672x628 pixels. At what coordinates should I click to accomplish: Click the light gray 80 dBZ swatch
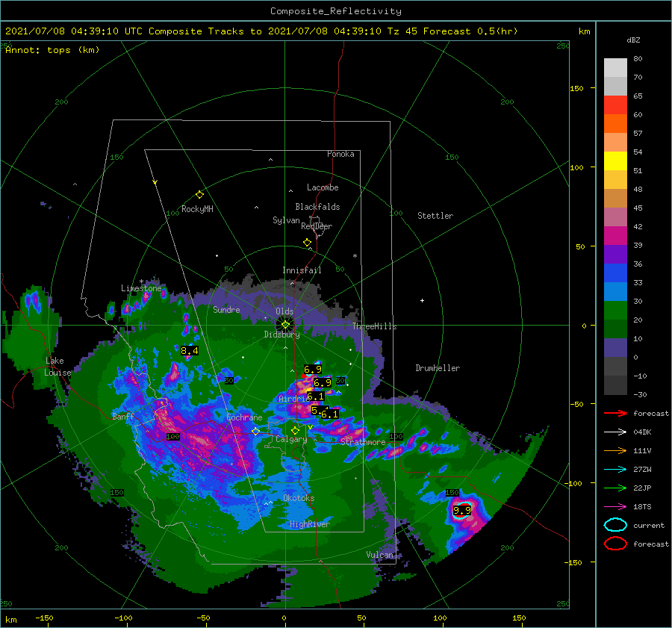click(x=615, y=67)
